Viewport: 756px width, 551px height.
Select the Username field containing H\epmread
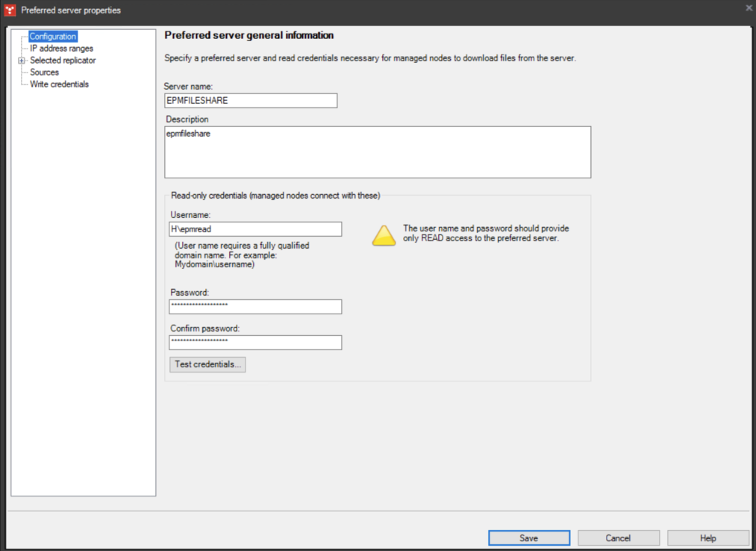click(254, 228)
